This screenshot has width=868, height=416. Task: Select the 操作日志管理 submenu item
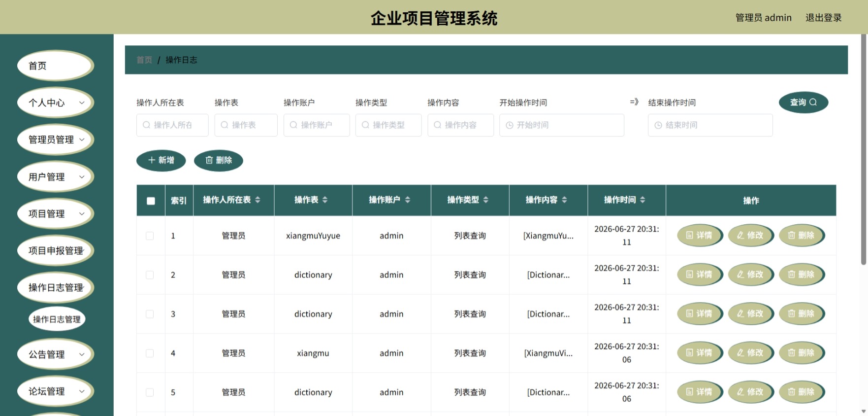pos(57,319)
